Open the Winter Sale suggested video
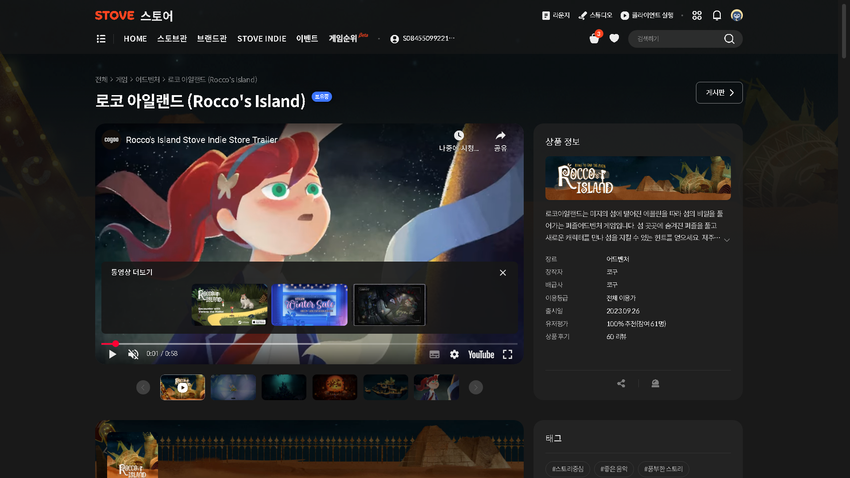Screen dimensions: 850x478 click(x=310, y=305)
